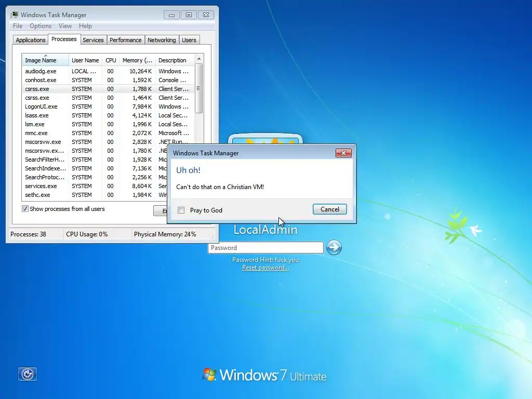Close the Uh oh dialog with red X
The height and width of the screenshot is (399, 532).
coord(343,153)
